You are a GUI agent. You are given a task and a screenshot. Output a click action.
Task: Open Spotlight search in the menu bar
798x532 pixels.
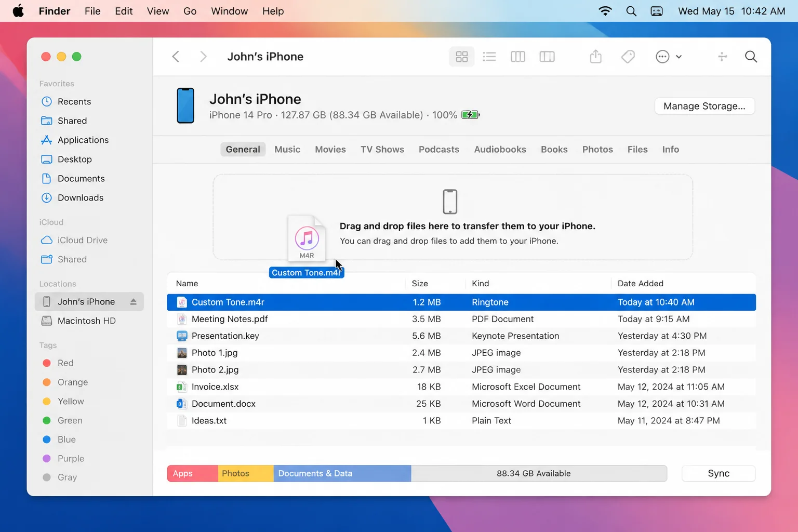click(631, 11)
